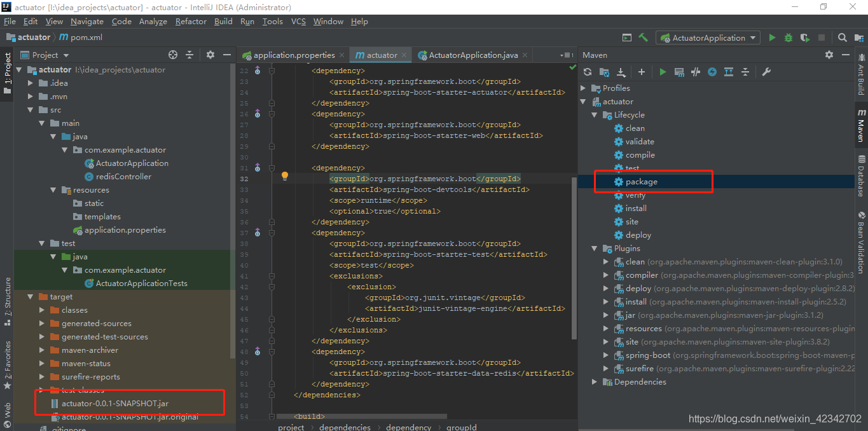Show hidden editor tabs list
Image resolution: width=868 pixels, height=431 pixels.
[x=567, y=55]
